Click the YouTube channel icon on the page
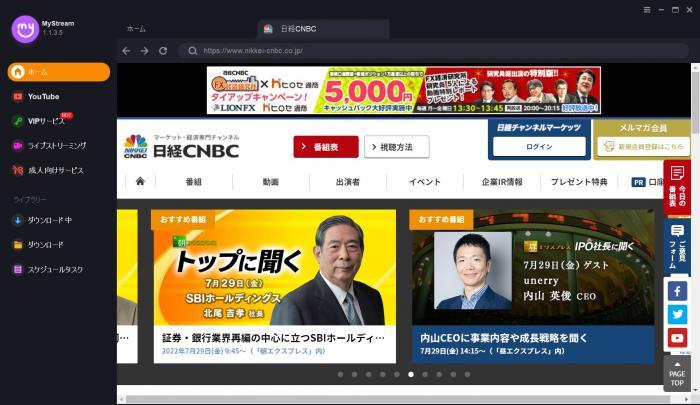 (677, 338)
